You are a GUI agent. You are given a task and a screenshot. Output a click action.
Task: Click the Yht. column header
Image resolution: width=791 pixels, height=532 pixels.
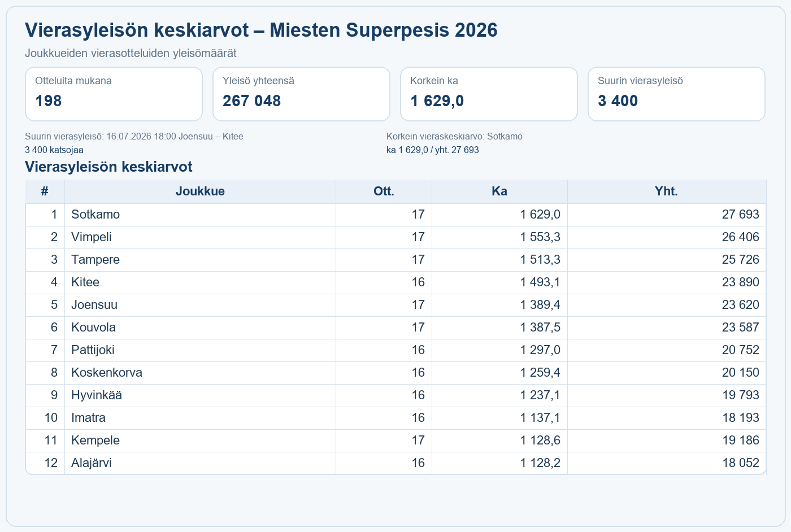pos(667,191)
